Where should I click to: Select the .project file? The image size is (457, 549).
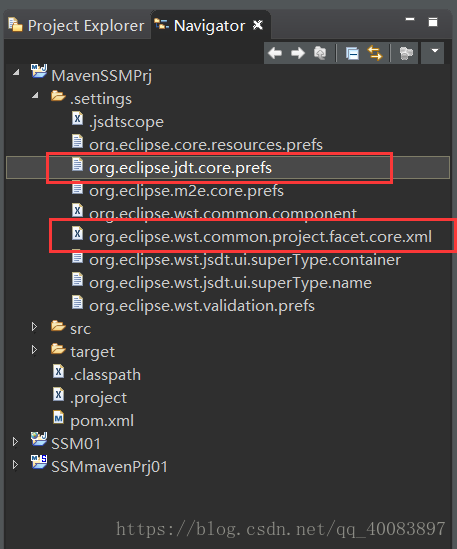point(98,398)
